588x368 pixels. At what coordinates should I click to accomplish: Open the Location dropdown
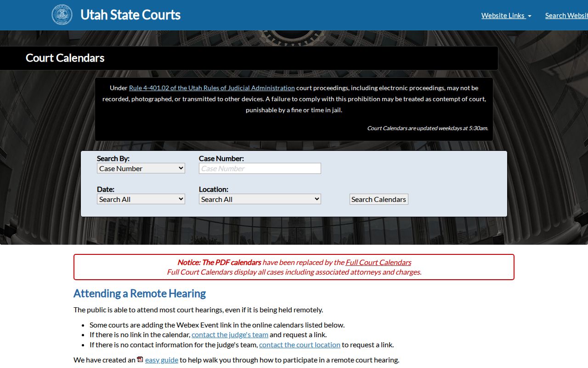260,199
